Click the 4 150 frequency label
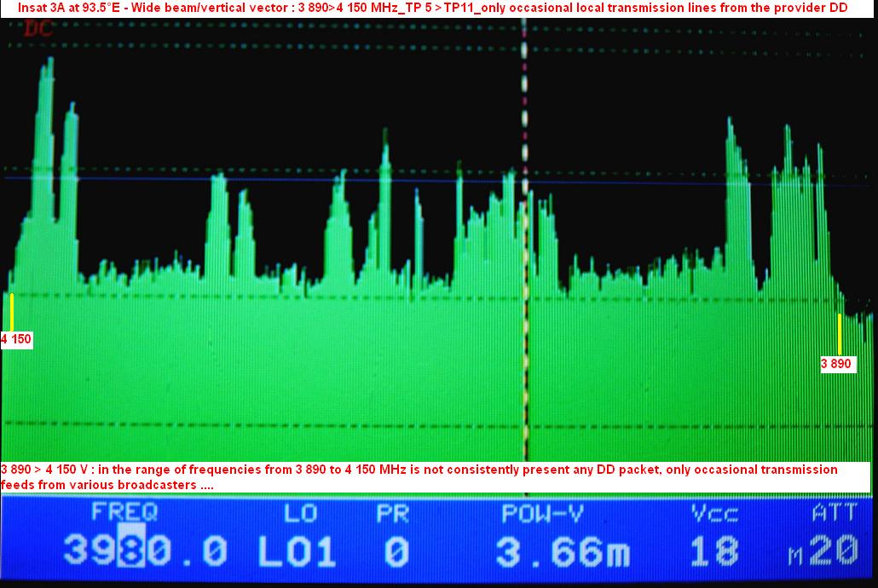The height and width of the screenshot is (588, 878). point(16,339)
